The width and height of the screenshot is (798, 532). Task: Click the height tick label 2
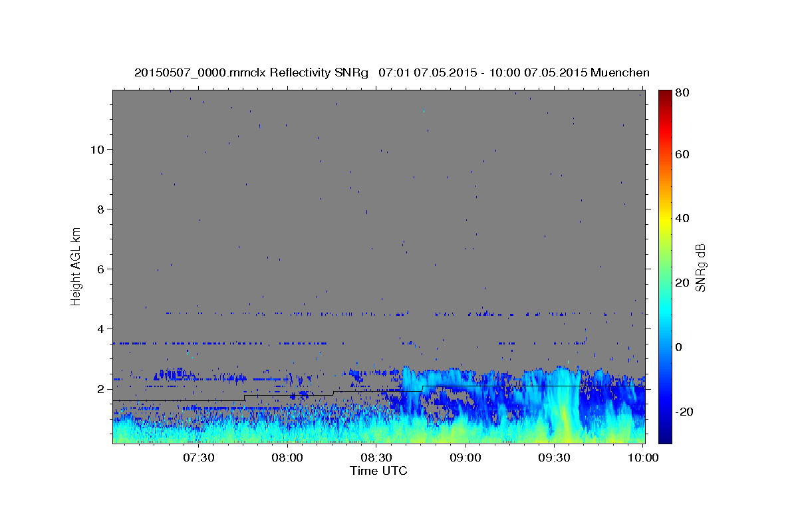point(100,389)
